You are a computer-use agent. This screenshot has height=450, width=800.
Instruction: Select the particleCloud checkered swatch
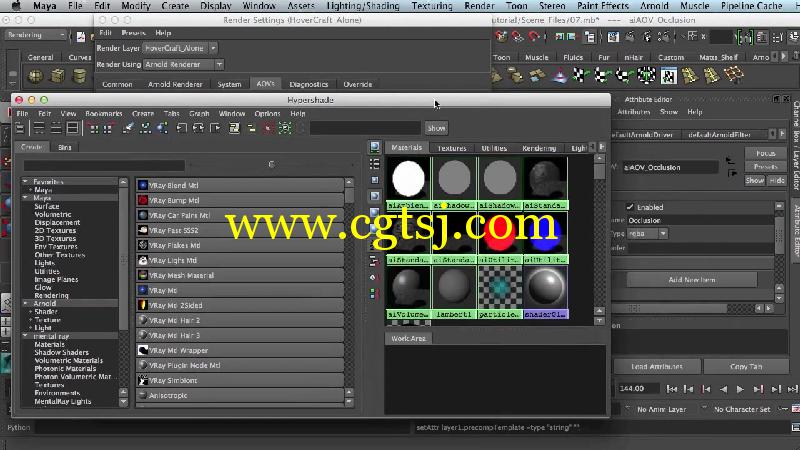[500, 291]
